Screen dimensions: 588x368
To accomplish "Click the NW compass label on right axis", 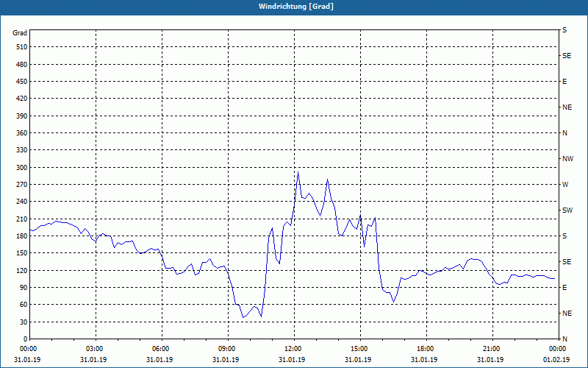I will (x=567, y=159).
